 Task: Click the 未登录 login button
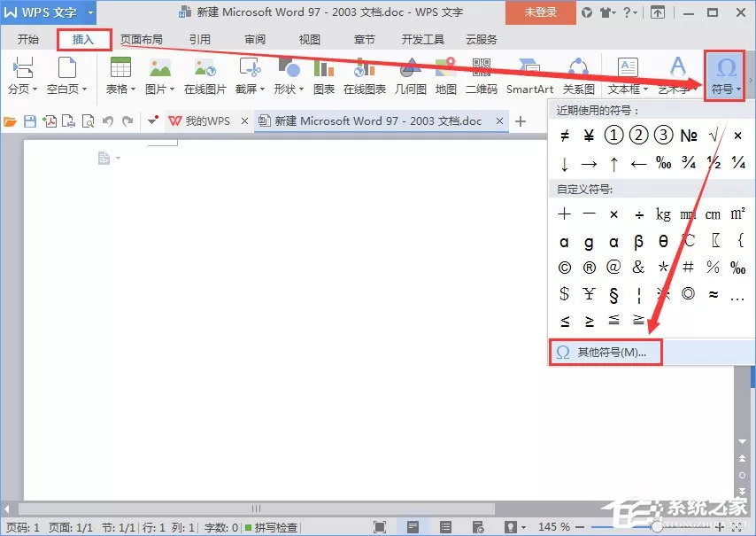[x=541, y=12]
